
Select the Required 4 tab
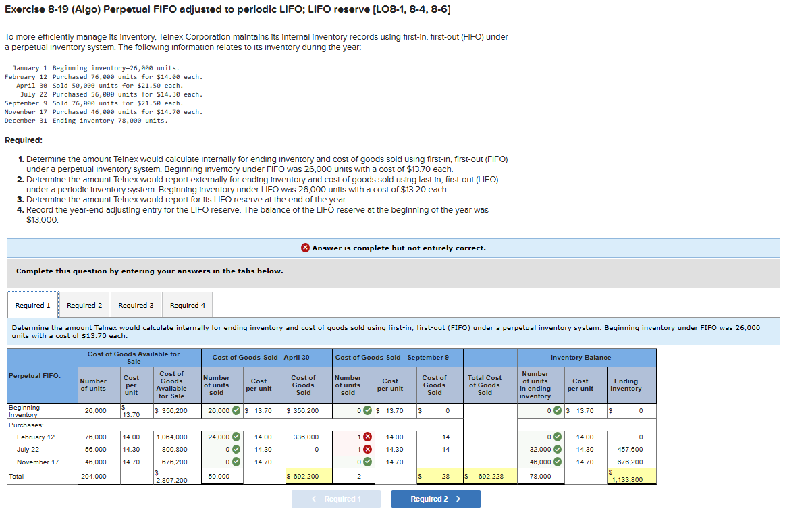tap(187, 304)
